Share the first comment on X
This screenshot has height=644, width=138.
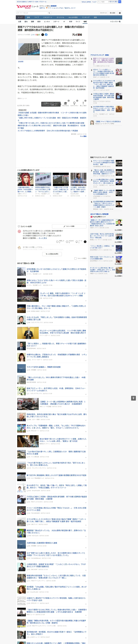[x=85, y=242]
